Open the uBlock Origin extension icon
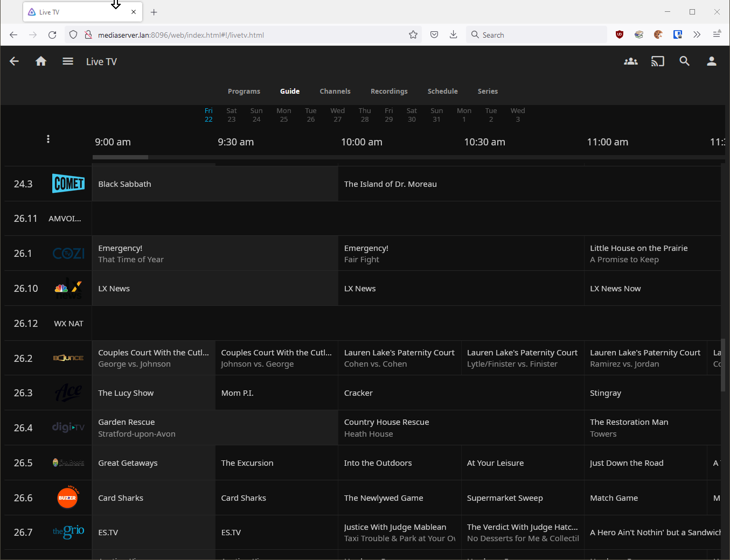 click(619, 34)
